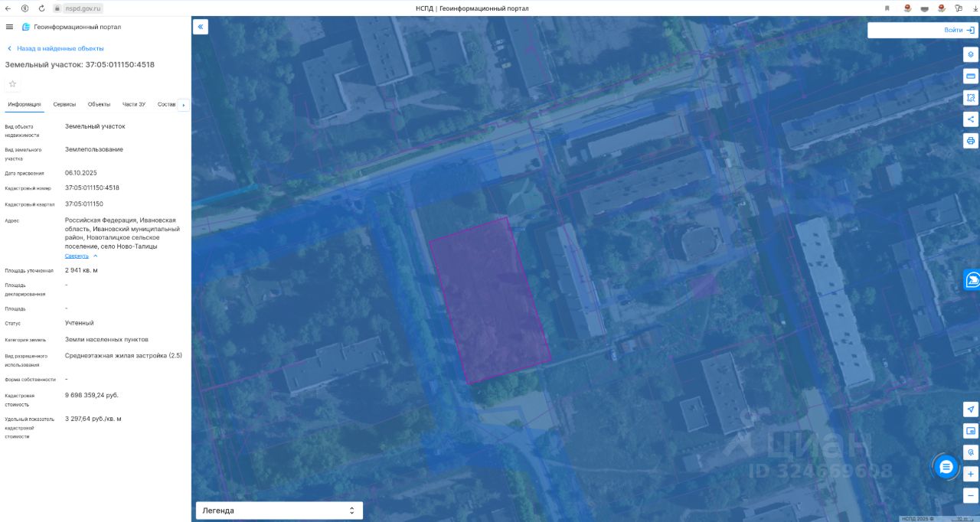The height and width of the screenshot is (522, 980).
Task: Select the ruler measurement tool
Action: point(971,77)
